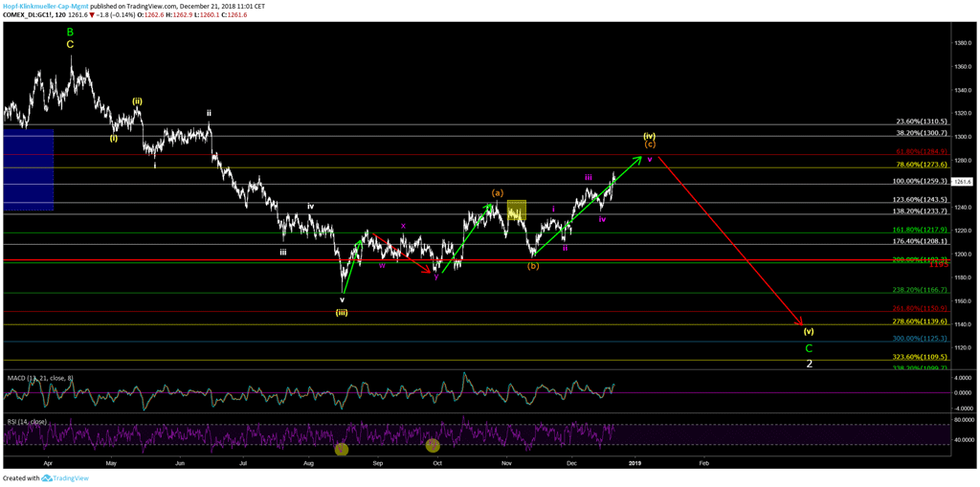The height and width of the screenshot is (487, 980).
Task: Select the blue shaded rectangle drawing
Action: click(x=28, y=169)
